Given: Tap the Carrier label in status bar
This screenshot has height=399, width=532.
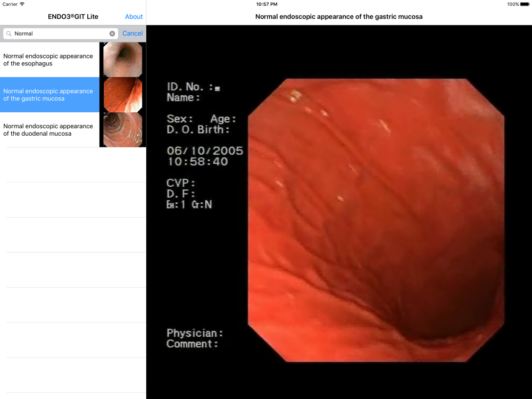Looking at the screenshot, I should [x=10, y=4].
